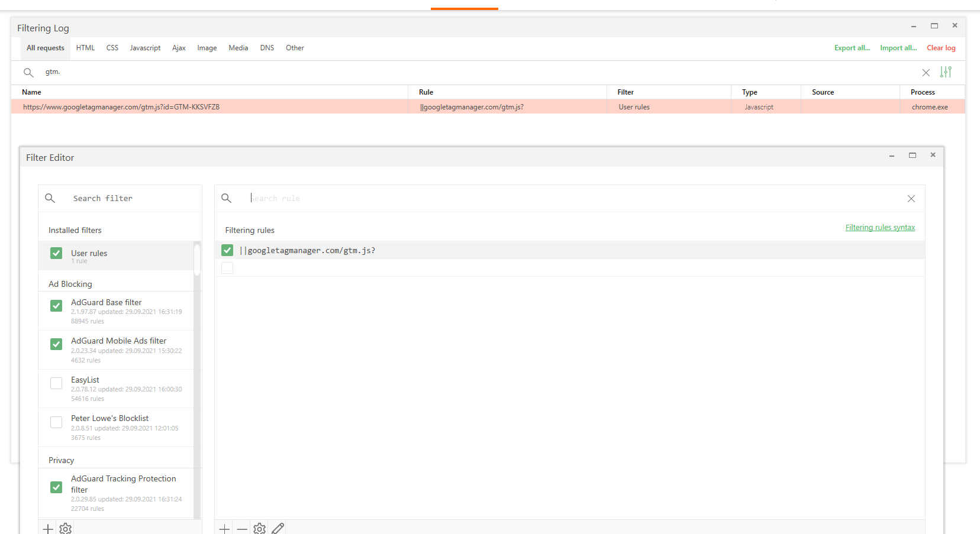Disable the User rules filter
The height and width of the screenshot is (534, 980).
[56, 253]
